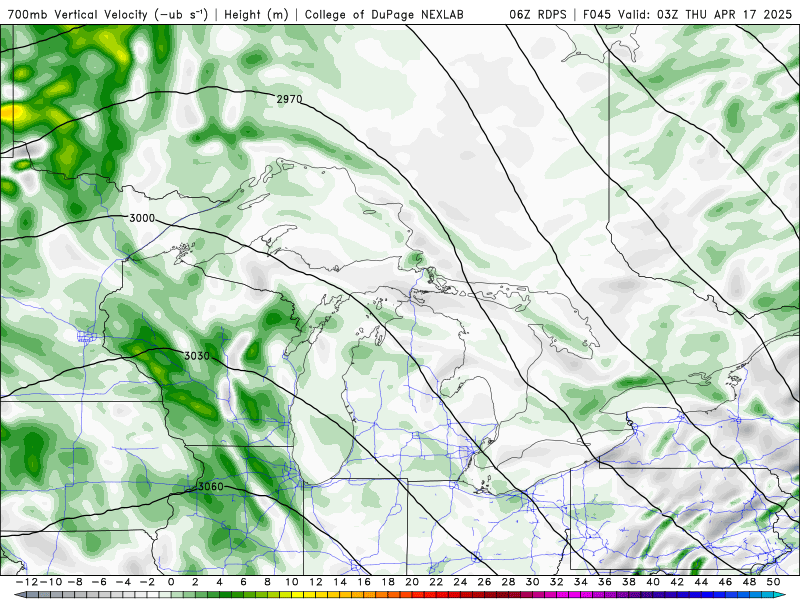
Task: Click the -12 value on the color scale
Action: [x=27, y=582]
